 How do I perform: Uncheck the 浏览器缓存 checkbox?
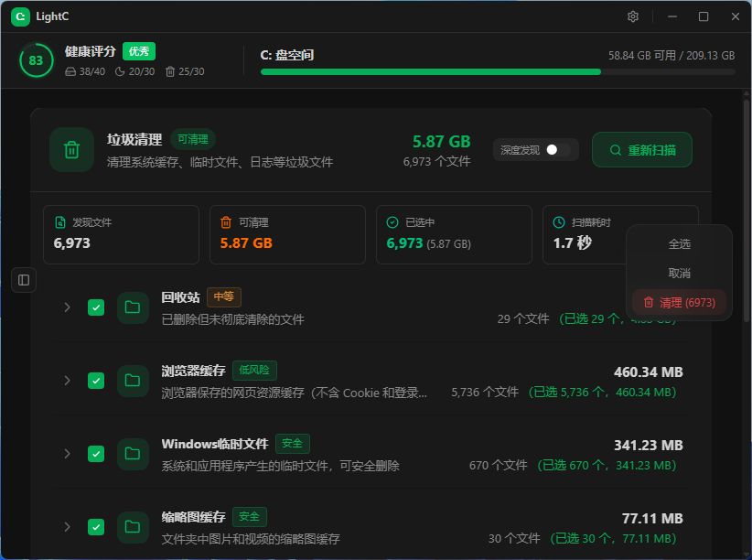(x=96, y=381)
